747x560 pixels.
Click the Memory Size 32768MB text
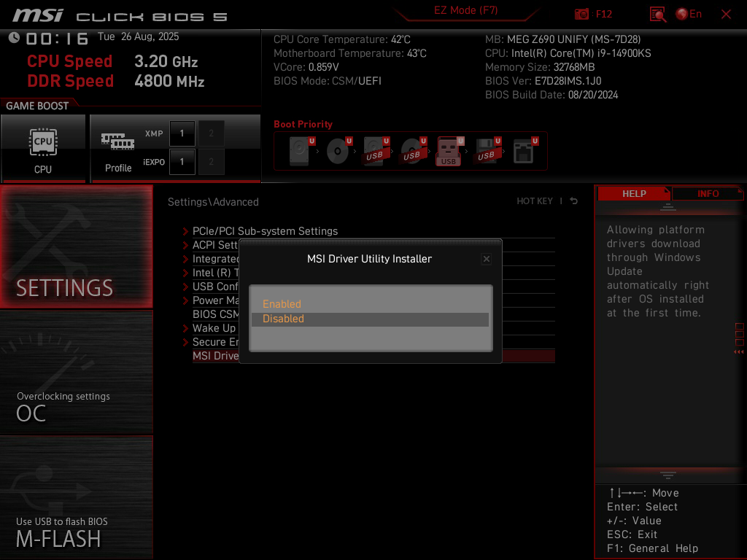pos(540,67)
